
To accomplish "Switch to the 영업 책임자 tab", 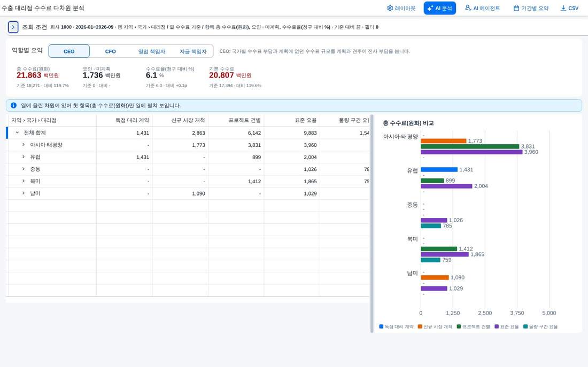I will pos(151,51).
